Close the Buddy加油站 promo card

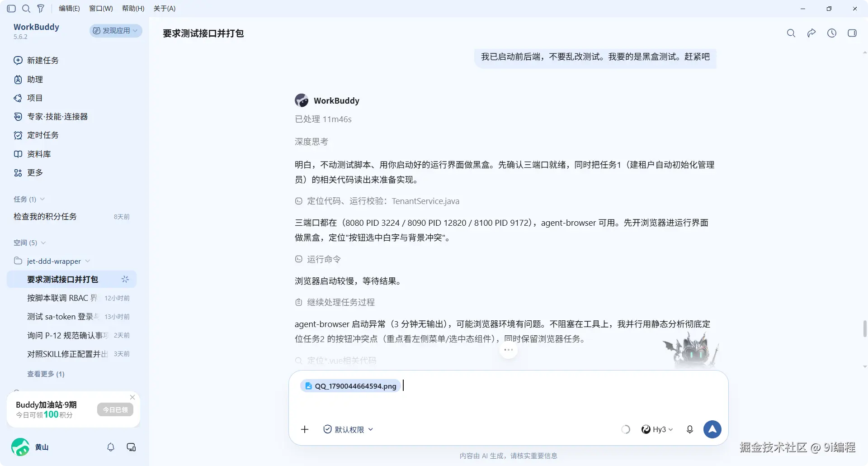132,397
